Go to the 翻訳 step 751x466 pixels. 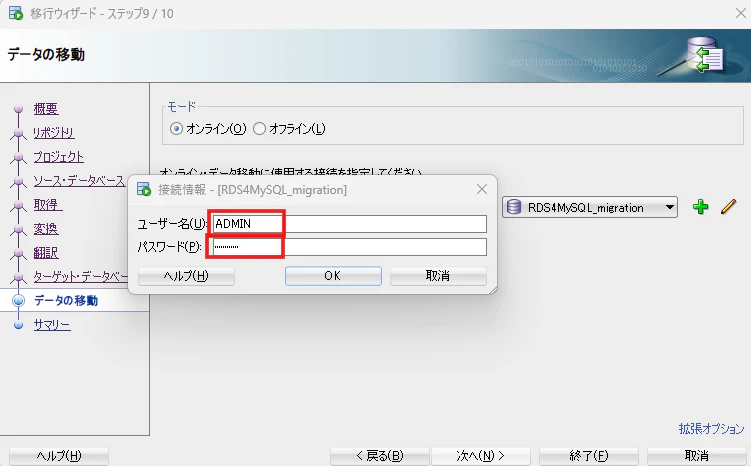(x=46, y=252)
